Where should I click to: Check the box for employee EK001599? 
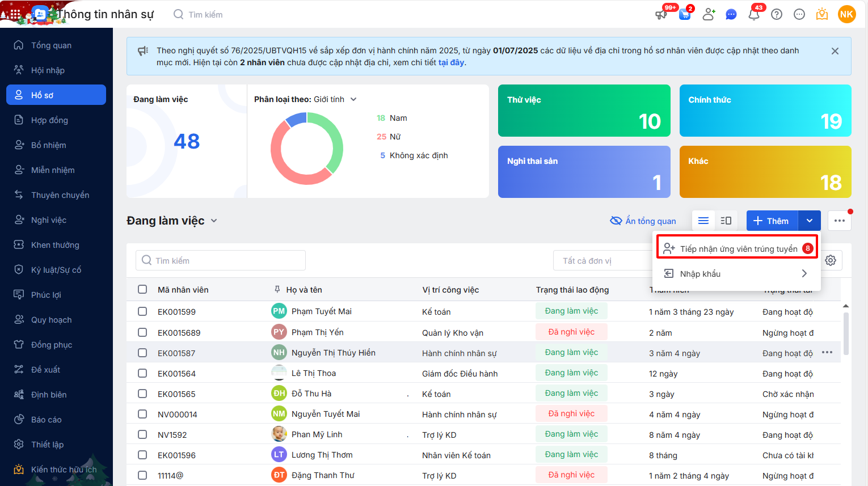[142, 311]
